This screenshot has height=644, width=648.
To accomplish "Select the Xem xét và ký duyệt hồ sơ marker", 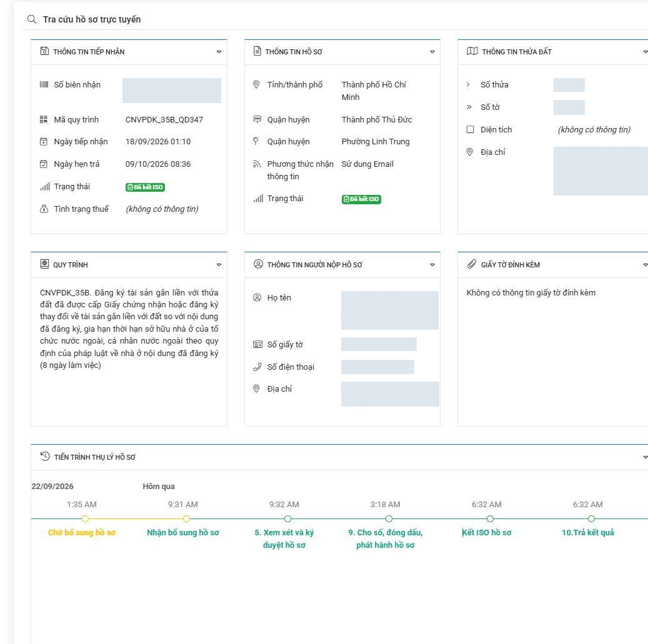I will tap(287, 519).
